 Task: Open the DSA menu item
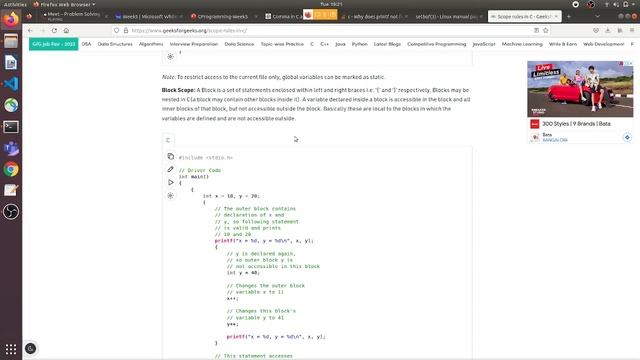[87, 44]
